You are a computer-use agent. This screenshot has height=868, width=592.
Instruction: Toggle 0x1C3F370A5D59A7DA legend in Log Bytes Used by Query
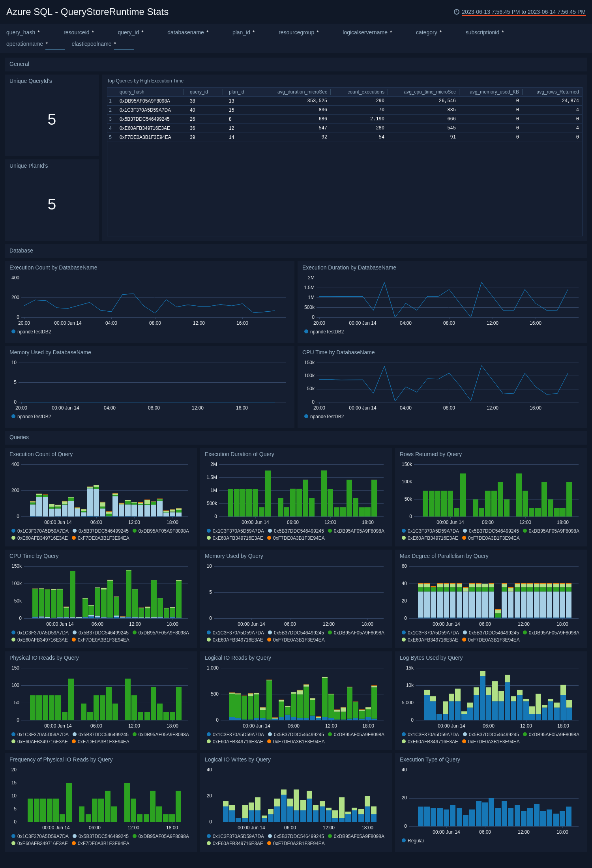click(x=430, y=735)
